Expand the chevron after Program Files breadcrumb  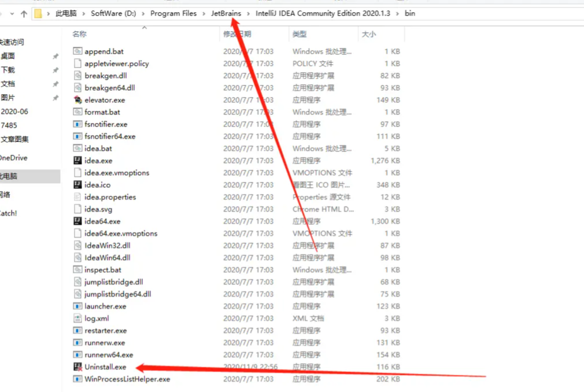[204, 14]
